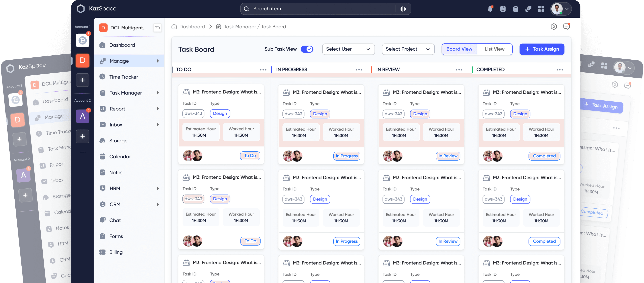Open the user profile avatar menu

(x=561, y=9)
